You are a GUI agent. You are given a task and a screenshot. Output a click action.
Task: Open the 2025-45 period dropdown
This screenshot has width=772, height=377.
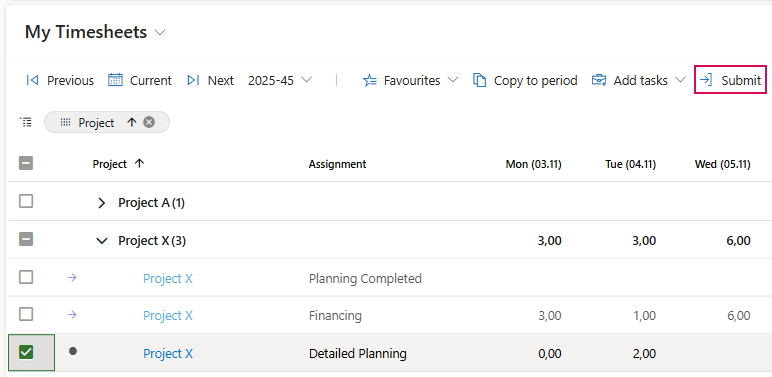pos(280,80)
